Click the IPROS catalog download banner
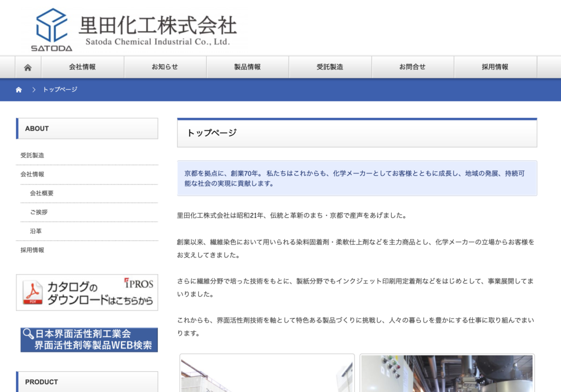The image size is (561, 392). pyautogui.click(x=87, y=292)
